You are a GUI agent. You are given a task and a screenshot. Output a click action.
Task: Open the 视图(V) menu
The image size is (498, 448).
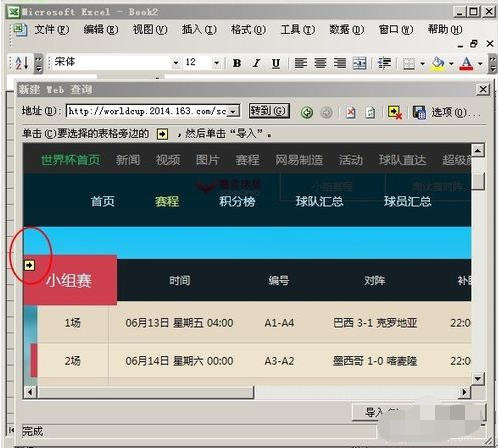coord(150,30)
